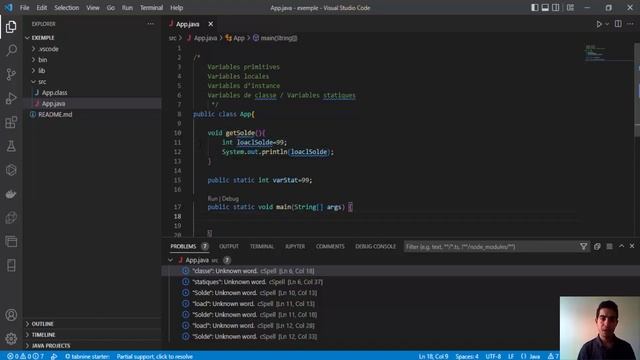
Task: Click Partial support, click to resolve
Action: tap(154, 356)
